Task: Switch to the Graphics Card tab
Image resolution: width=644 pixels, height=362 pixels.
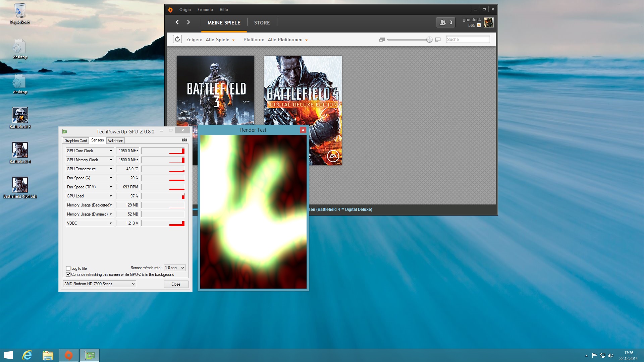Action: coord(76,141)
